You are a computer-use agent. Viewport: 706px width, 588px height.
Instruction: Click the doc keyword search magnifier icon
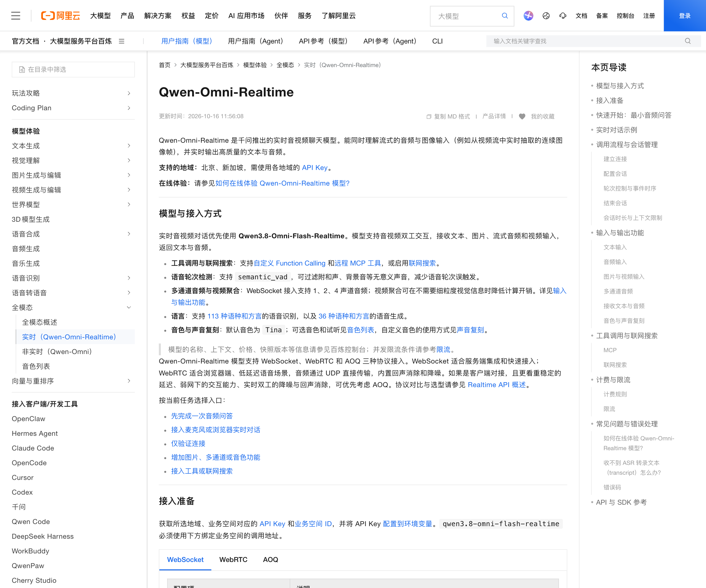pyautogui.click(x=688, y=41)
